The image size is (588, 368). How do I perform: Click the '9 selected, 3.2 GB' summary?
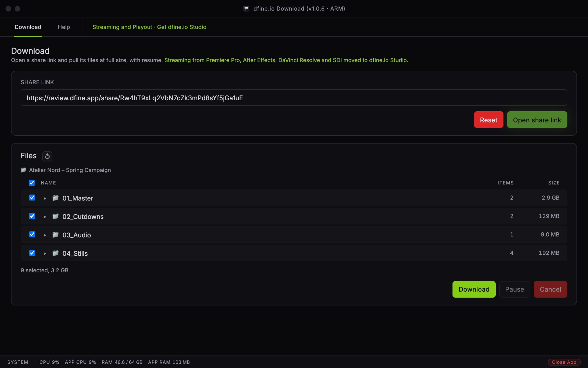pyautogui.click(x=45, y=270)
